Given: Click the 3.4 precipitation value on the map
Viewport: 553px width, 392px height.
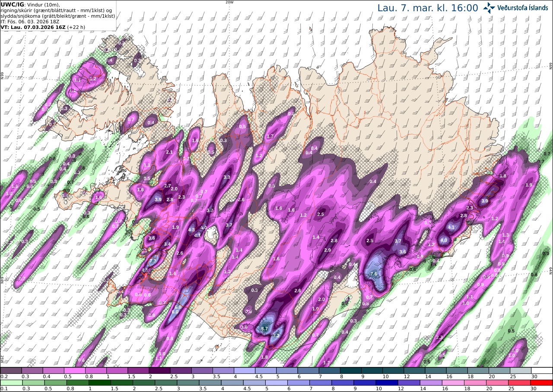Looking at the screenshot, I should 168,244.
